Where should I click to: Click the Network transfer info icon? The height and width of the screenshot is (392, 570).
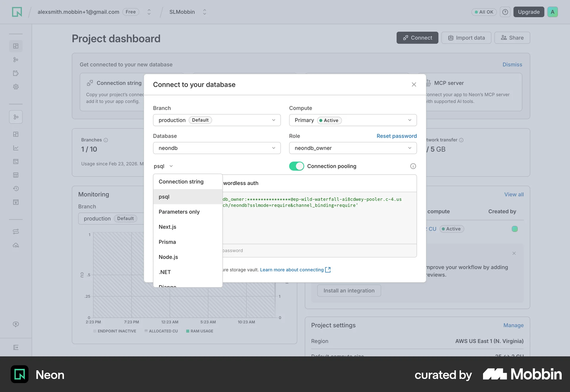point(461,140)
